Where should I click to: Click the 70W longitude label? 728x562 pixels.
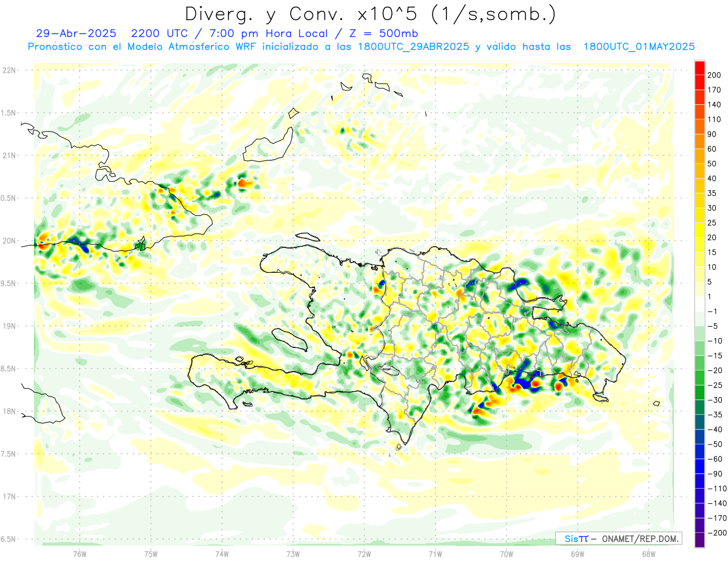point(507,554)
